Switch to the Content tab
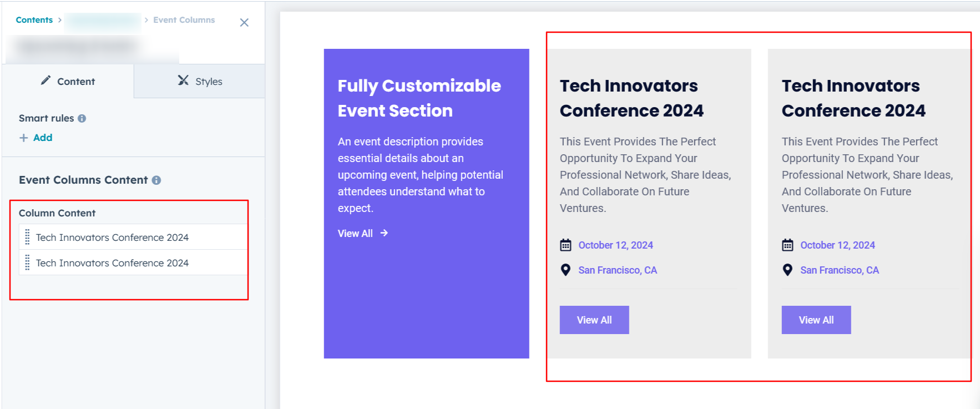This screenshot has height=409, width=980. [68, 82]
